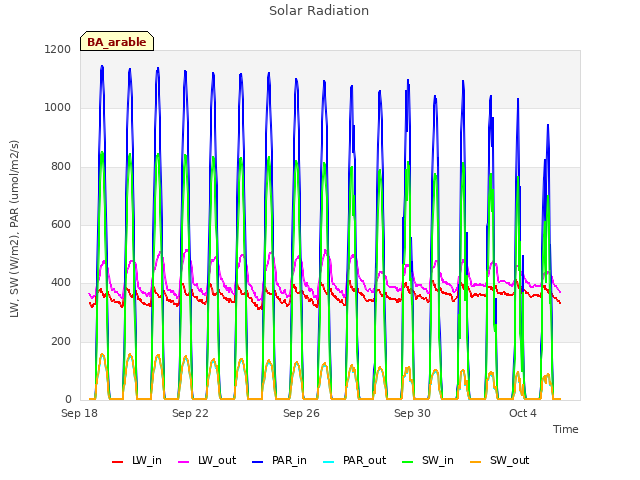Click the blue PAR_in legend color marker
640x480 pixels.
tap(258, 462)
